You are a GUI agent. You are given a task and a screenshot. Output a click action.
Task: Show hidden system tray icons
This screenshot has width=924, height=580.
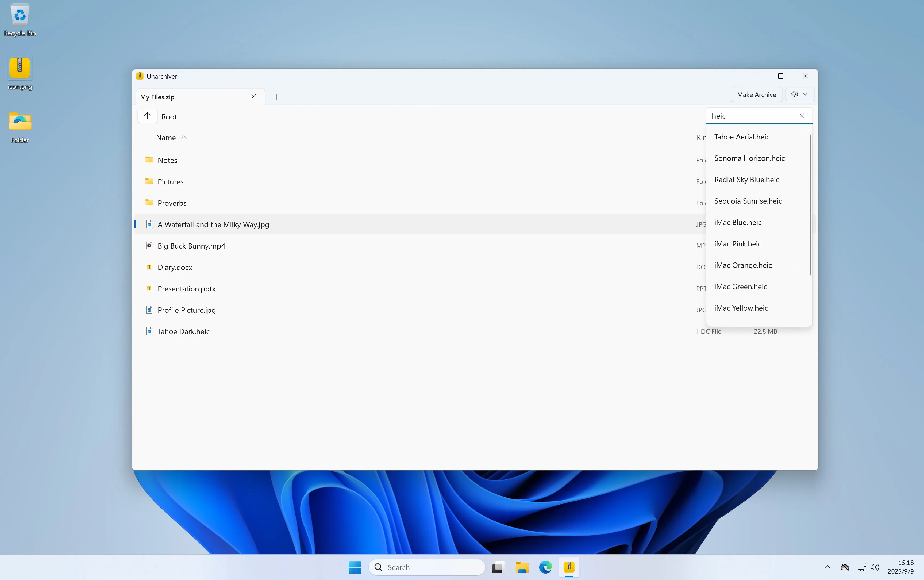(827, 567)
